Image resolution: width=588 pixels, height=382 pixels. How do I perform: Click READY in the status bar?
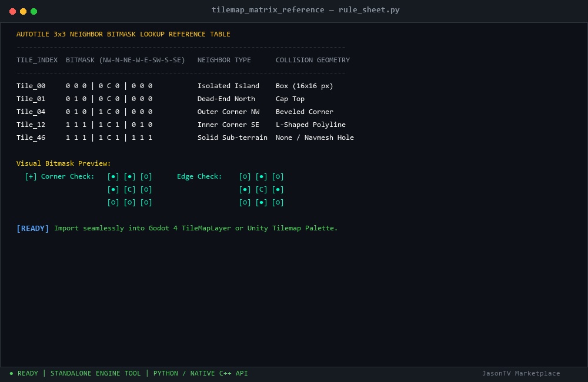tap(28, 373)
